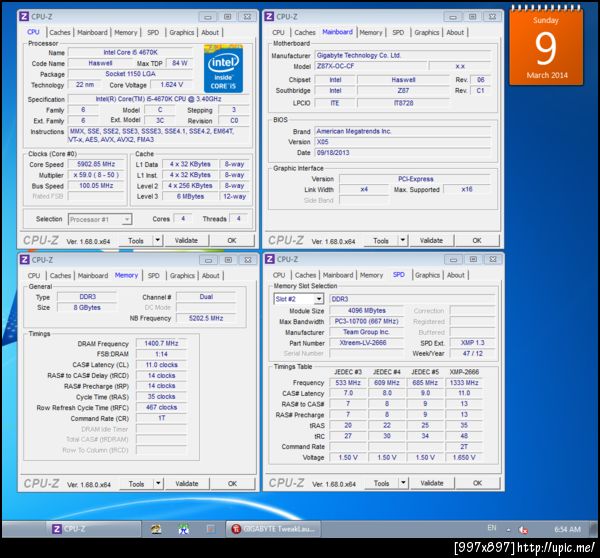The width and height of the screenshot is (600, 558).
Task: Click the Max Bandwidth PC3-10700 field
Action: (367, 321)
